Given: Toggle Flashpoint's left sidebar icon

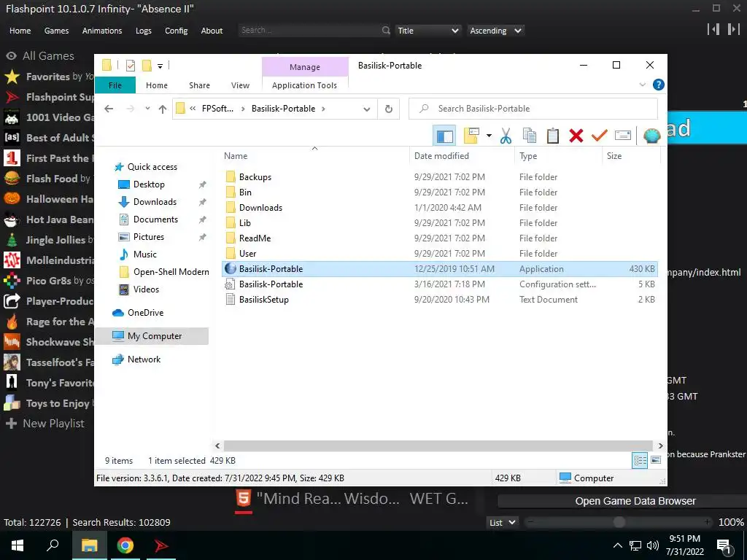Looking at the screenshot, I should tap(713, 29).
